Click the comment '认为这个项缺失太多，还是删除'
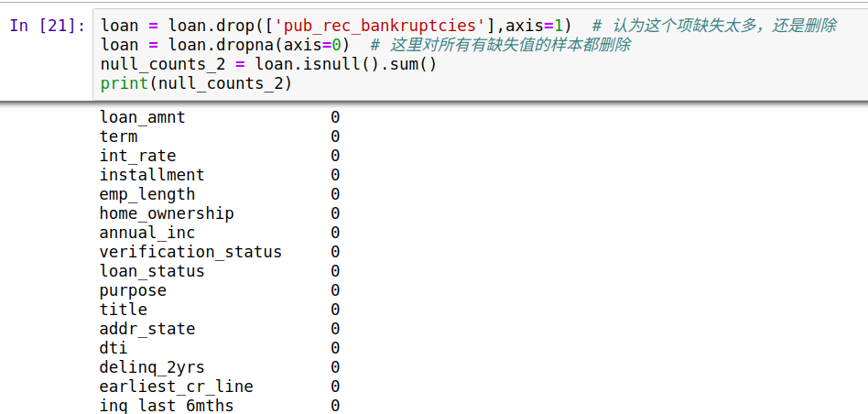The height and width of the screenshot is (414, 868). click(714, 26)
